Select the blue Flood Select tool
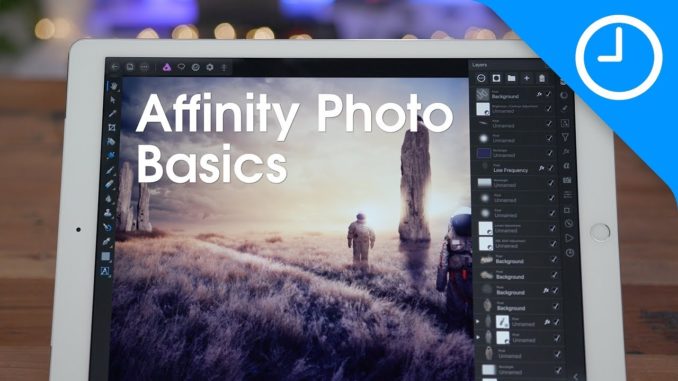678x381 pixels. [x=111, y=155]
